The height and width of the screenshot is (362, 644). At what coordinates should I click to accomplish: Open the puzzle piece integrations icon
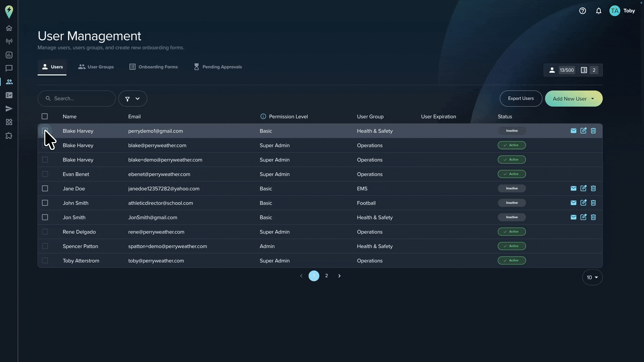(x=9, y=136)
